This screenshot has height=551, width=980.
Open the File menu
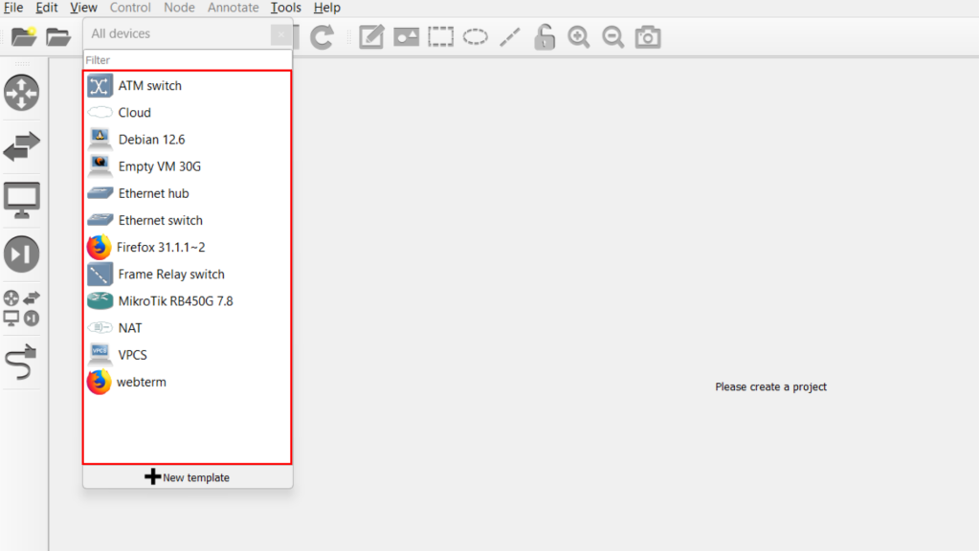13,8
